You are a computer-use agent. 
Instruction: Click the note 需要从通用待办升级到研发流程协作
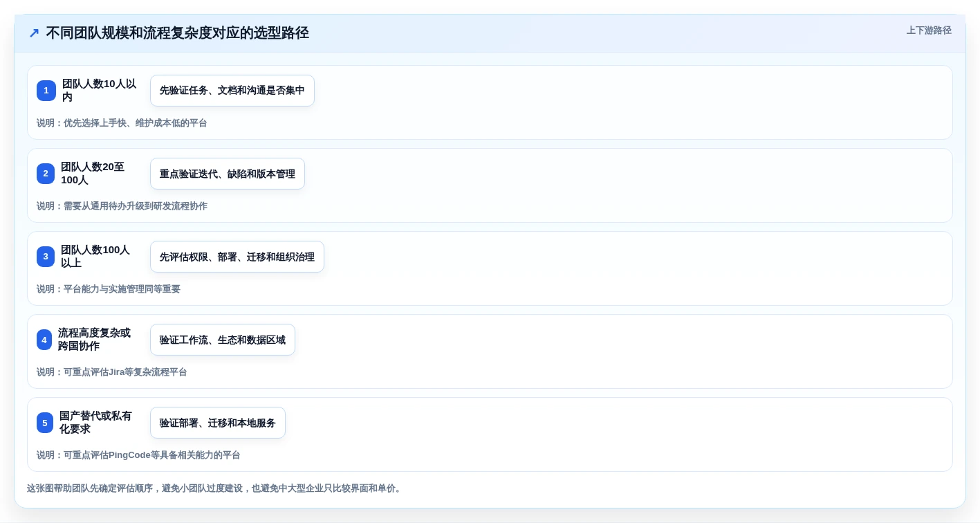click(122, 206)
